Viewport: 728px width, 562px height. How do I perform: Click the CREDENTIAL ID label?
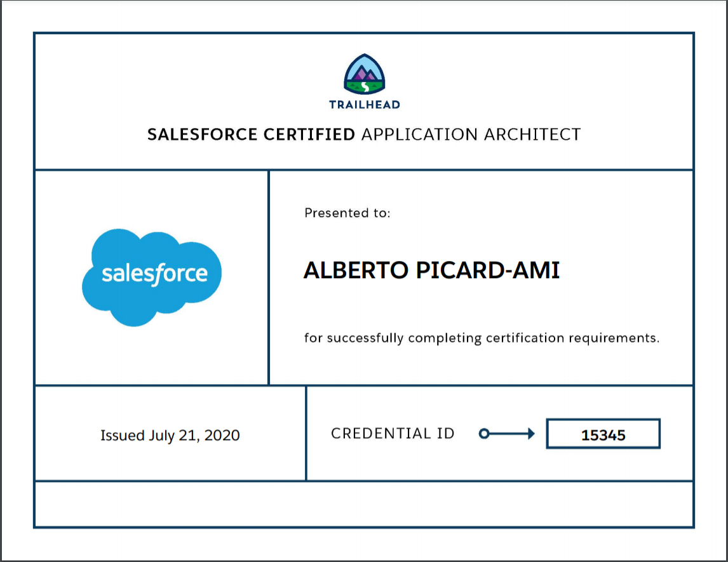coord(393,434)
